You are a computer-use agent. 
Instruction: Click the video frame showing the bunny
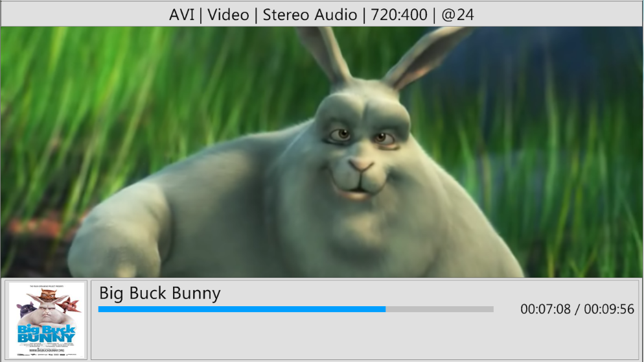coord(321,152)
